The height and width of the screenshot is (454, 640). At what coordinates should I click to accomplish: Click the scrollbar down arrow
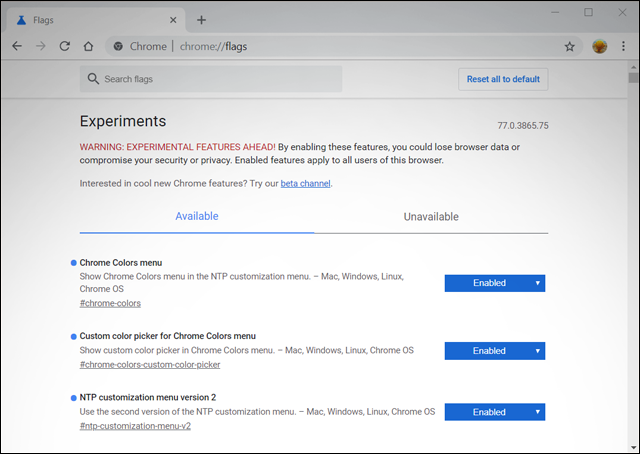(633, 447)
